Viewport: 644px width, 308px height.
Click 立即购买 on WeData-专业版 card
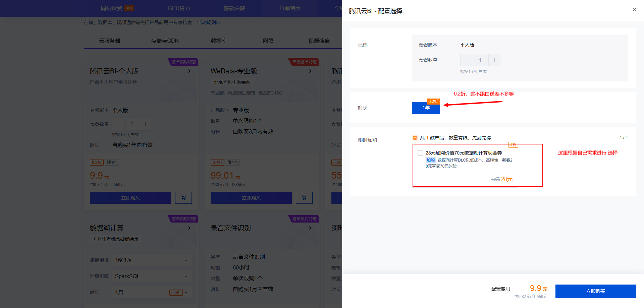(251, 198)
